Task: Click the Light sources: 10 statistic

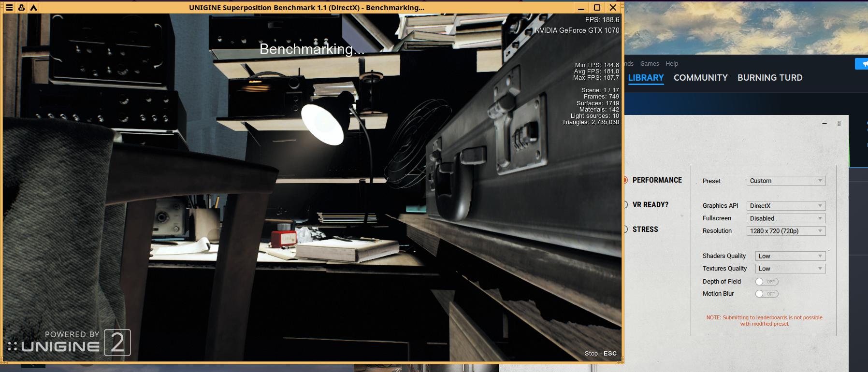Action: pyautogui.click(x=595, y=116)
